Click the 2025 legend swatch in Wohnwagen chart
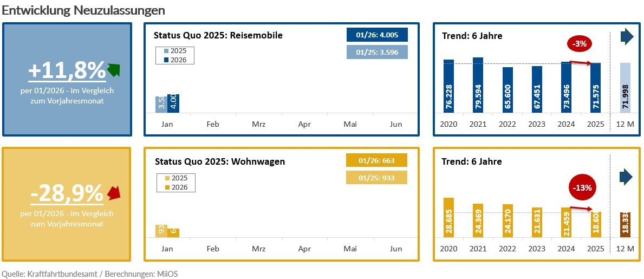This screenshot has width=644, height=279. pyautogui.click(x=167, y=178)
